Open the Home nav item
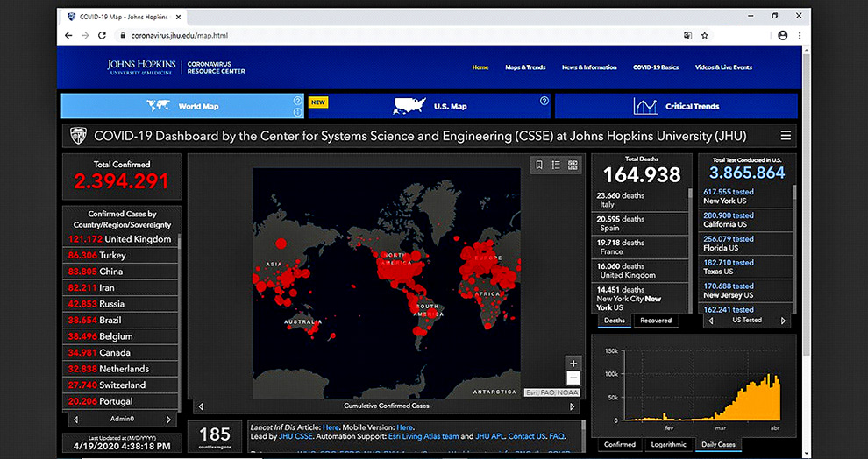868x459 pixels. 480,67
